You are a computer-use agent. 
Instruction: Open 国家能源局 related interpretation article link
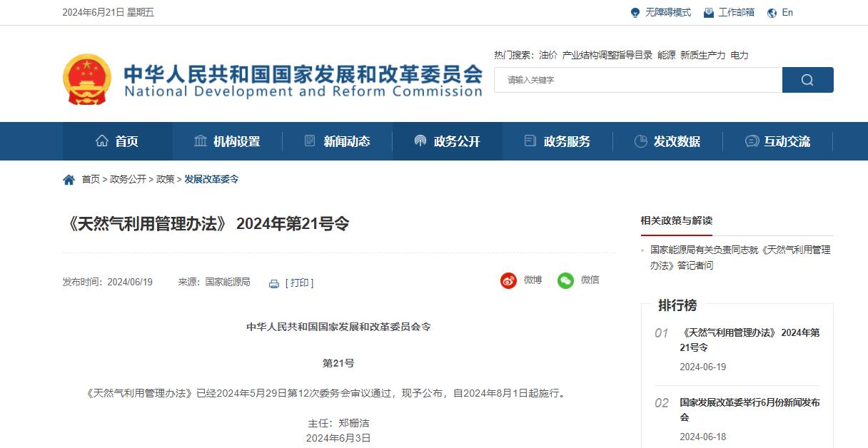pos(740,258)
